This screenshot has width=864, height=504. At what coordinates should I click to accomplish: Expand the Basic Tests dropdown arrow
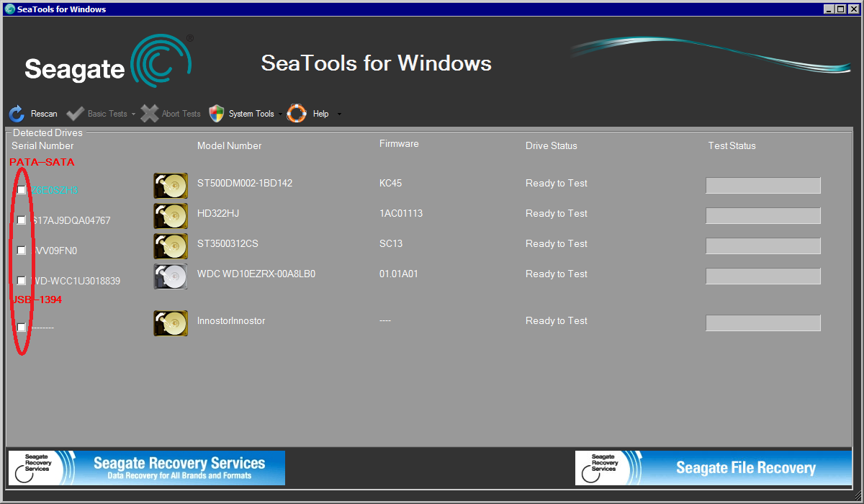coord(133,114)
